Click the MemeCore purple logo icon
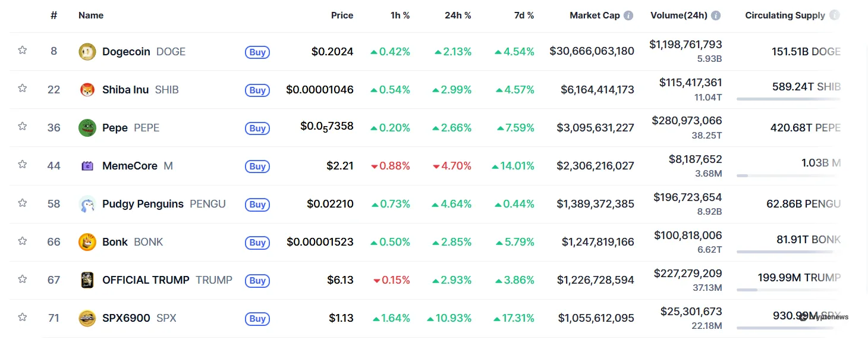This screenshot has width=868, height=339. pos(87,166)
